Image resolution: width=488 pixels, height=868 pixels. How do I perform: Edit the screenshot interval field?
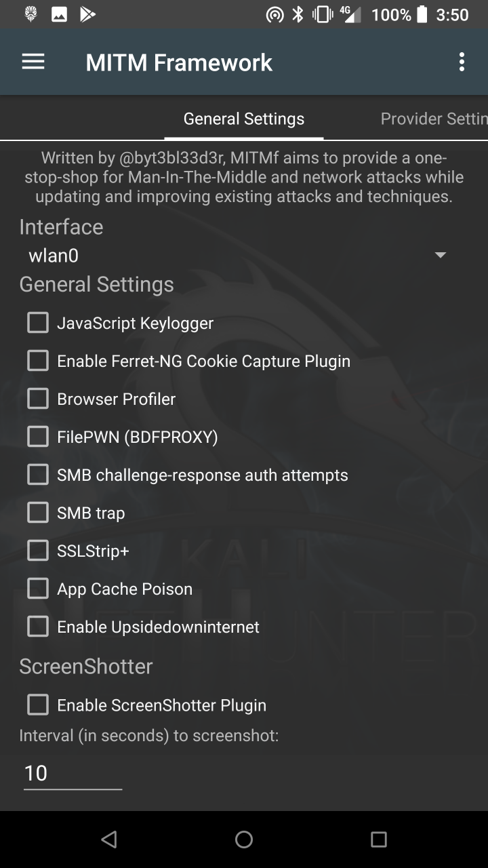pos(73,773)
